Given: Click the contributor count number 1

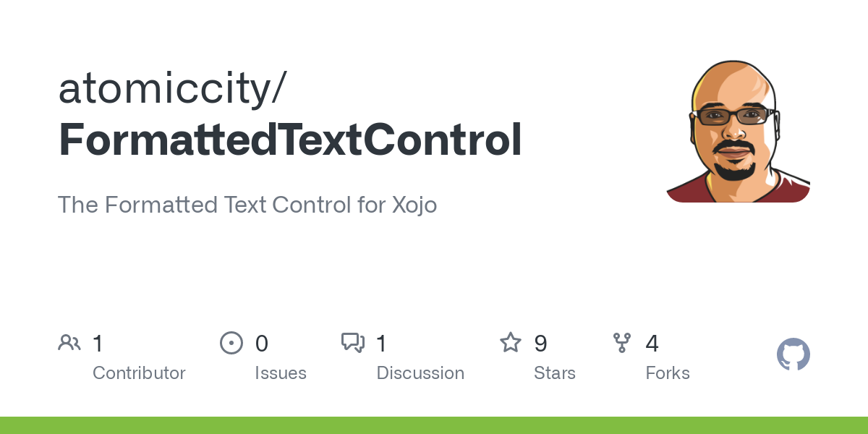Looking at the screenshot, I should tap(98, 343).
